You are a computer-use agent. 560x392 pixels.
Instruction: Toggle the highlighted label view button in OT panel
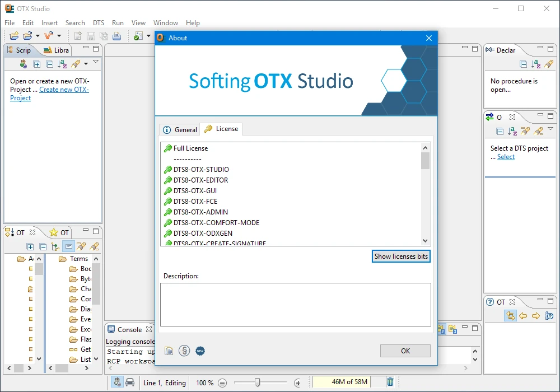pyautogui.click(x=68, y=246)
